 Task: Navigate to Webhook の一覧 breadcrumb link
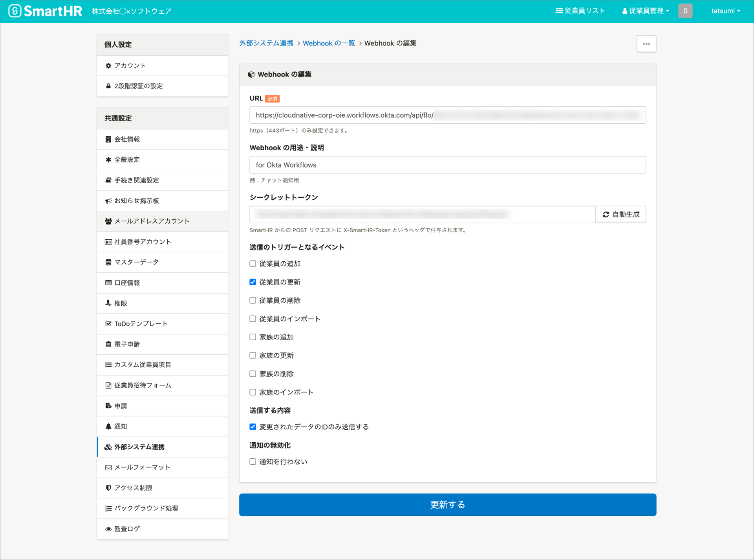(x=329, y=43)
